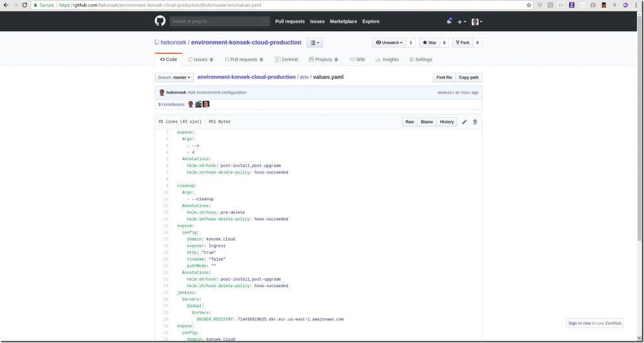Open the 3 contributors link
The height and width of the screenshot is (343, 644).
(171, 105)
